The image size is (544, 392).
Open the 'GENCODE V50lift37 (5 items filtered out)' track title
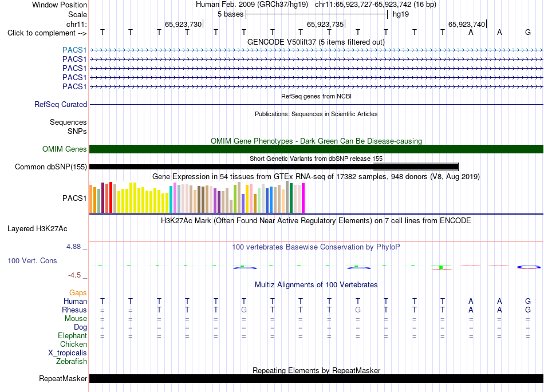point(316,42)
